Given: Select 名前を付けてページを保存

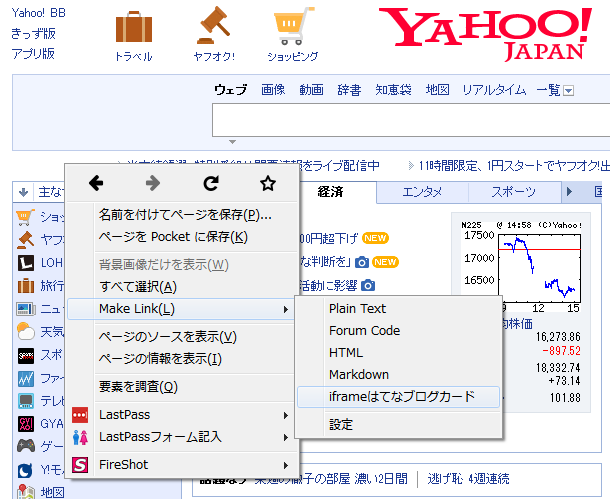Looking at the screenshot, I should (183, 215).
